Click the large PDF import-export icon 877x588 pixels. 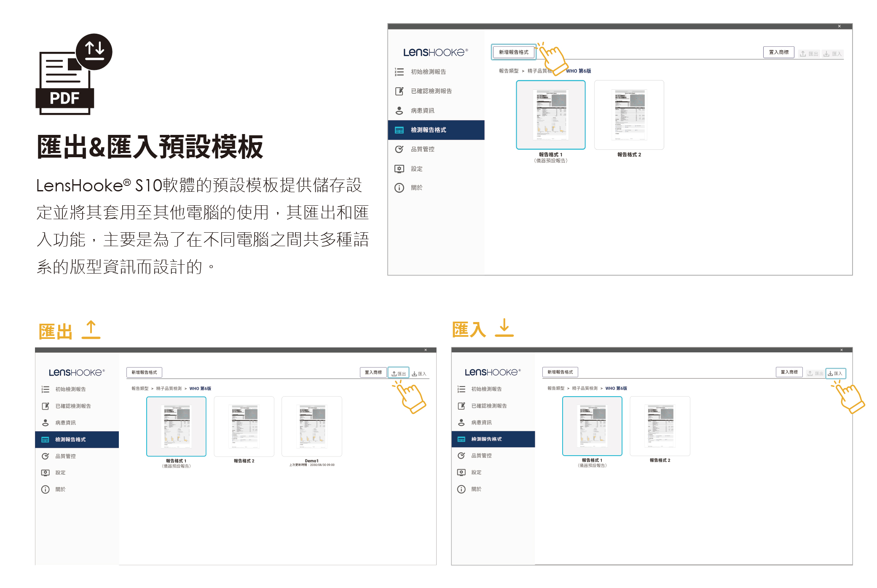(x=73, y=75)
